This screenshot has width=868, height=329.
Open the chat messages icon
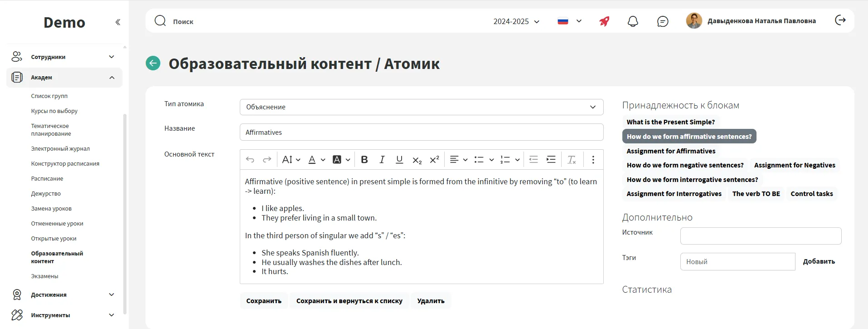[662, 21]
